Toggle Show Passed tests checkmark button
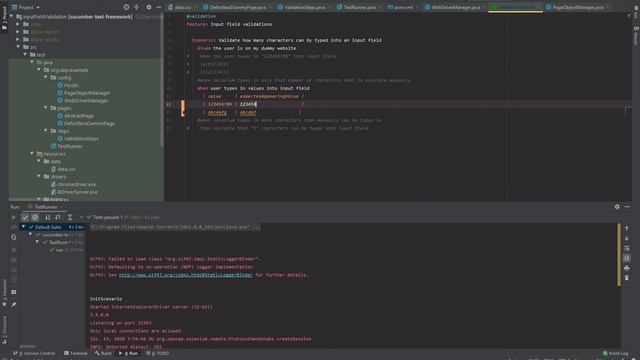 pyautogui.click(x=25, y=217)
